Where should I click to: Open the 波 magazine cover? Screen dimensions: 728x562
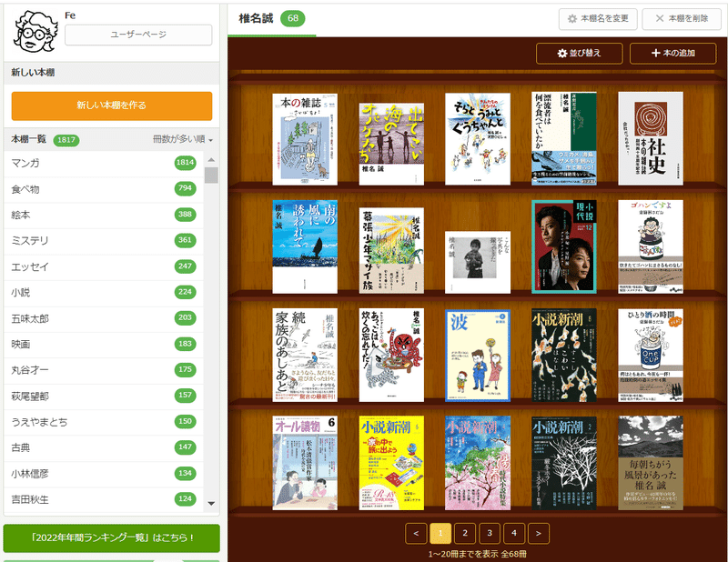click(x=478, y=356)
